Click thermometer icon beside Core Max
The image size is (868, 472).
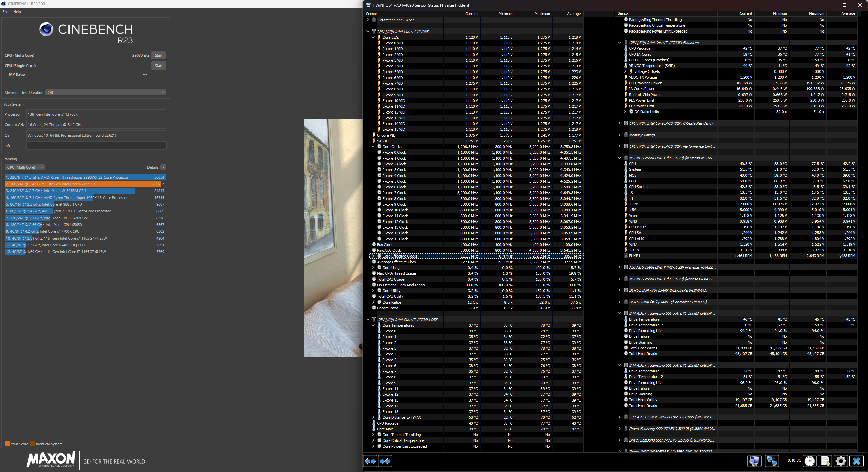pyautogui.click(x=374, y=429)
